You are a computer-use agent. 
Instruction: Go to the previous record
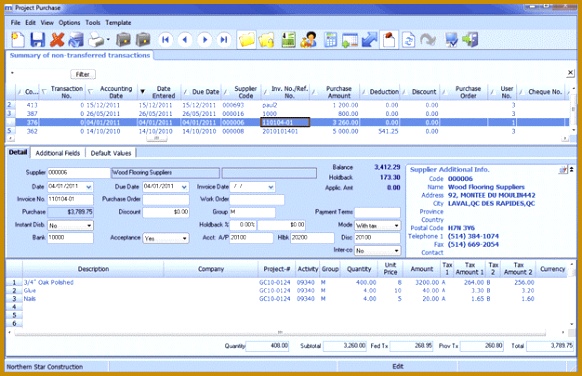coord(185,40)
